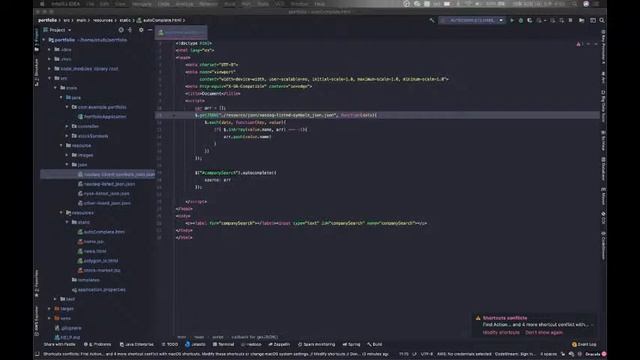The width and height of the screenshot is (640, 360).
Task: Open the Problems tool window tab
Action: (x=98, y=344)
